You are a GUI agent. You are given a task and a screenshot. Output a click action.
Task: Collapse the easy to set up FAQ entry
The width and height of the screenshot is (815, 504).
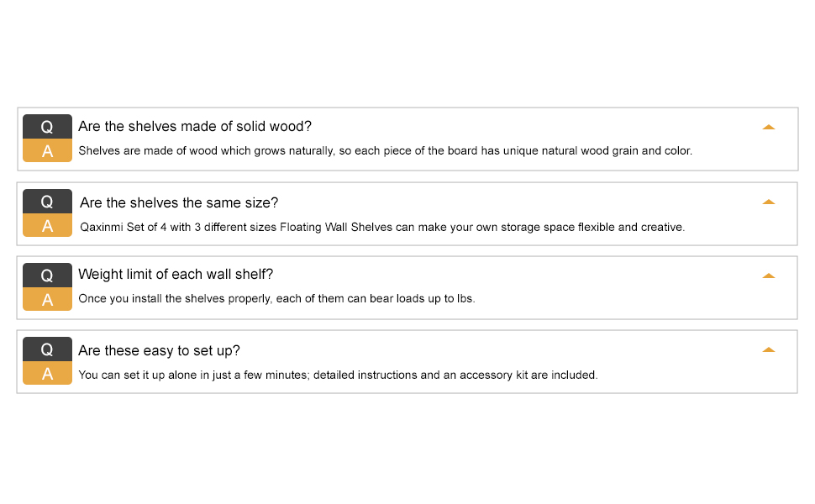tap(769, 349)
